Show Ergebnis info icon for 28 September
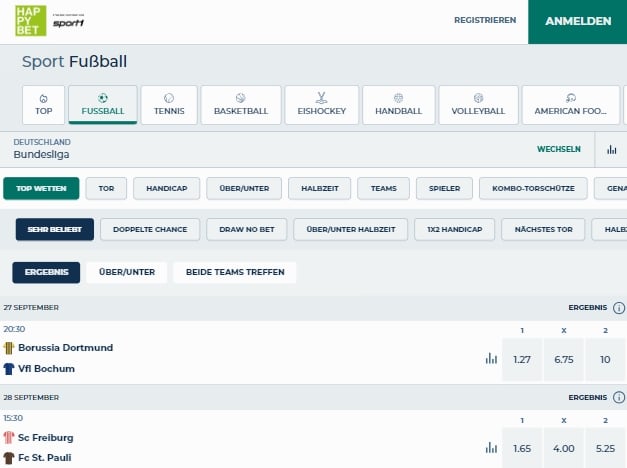 (x=619, y=397)
